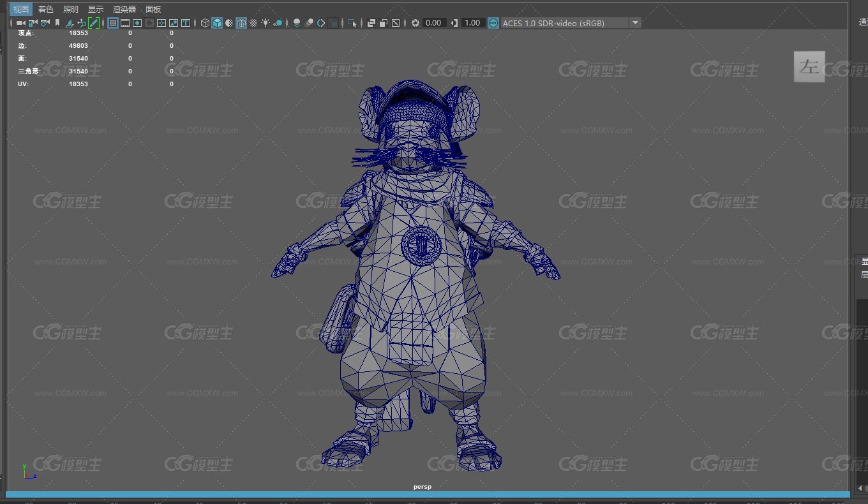
Task: Toggle the Gate Mask icon
Action: tap(149, 23)
